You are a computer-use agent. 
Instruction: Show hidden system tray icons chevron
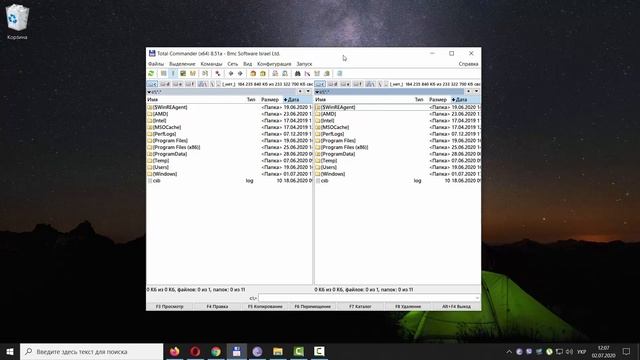[x=509, y=351]
